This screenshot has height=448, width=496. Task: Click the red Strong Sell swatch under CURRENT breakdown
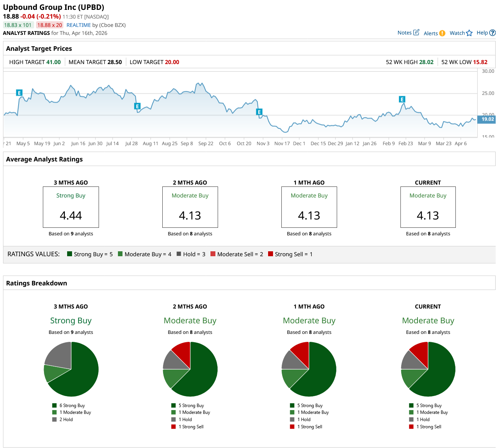pyautogui.click(x=411, y=427)
